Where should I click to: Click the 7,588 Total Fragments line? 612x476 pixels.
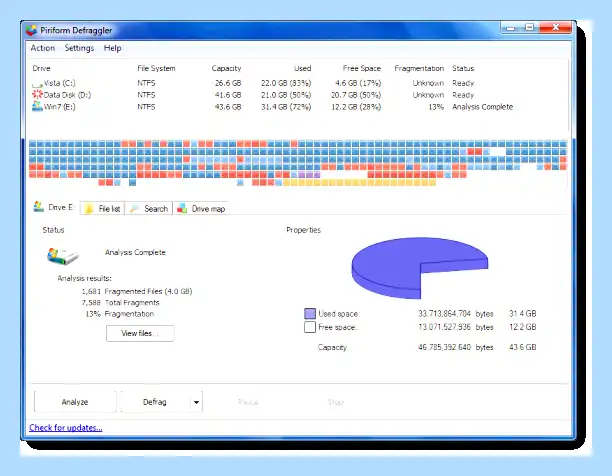(121, 302)
